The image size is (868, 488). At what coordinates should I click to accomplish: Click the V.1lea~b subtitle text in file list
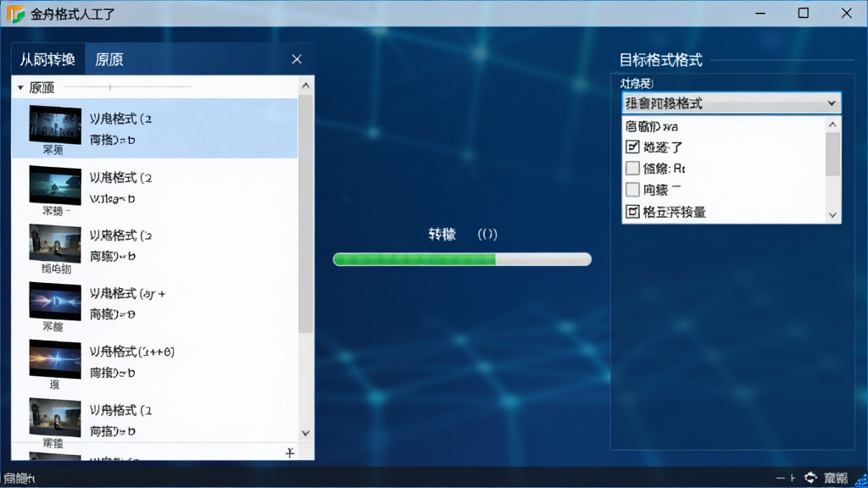click(x=113, y=198)
